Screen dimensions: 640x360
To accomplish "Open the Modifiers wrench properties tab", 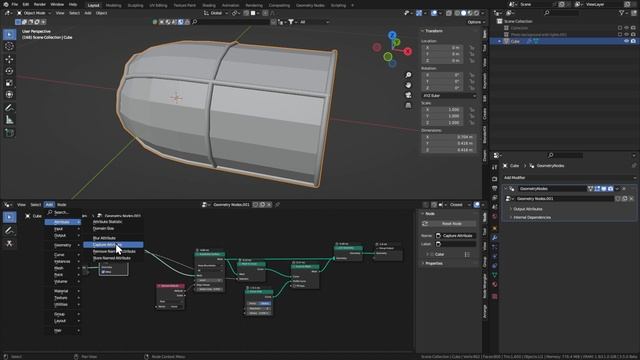I will (x=495, y=238).
